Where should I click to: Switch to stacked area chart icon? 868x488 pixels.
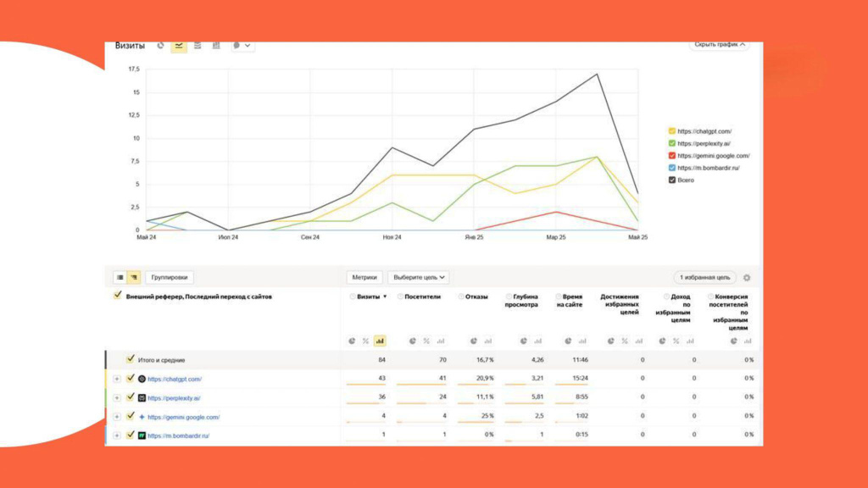(x=198, y=46)
